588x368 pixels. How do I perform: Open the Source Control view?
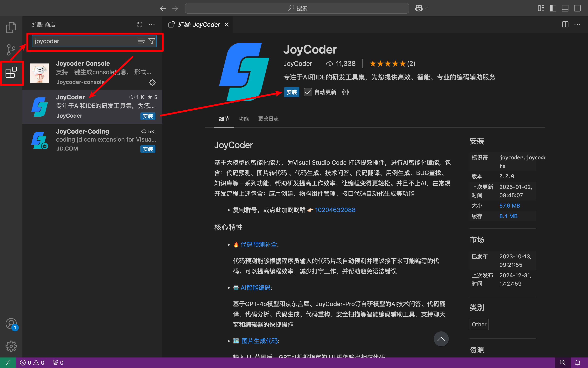click(11, 50)
